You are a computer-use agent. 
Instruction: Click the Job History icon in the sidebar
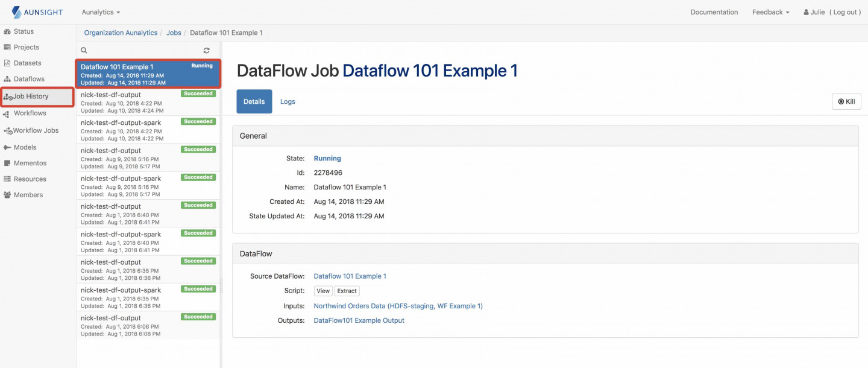point(8,97)
